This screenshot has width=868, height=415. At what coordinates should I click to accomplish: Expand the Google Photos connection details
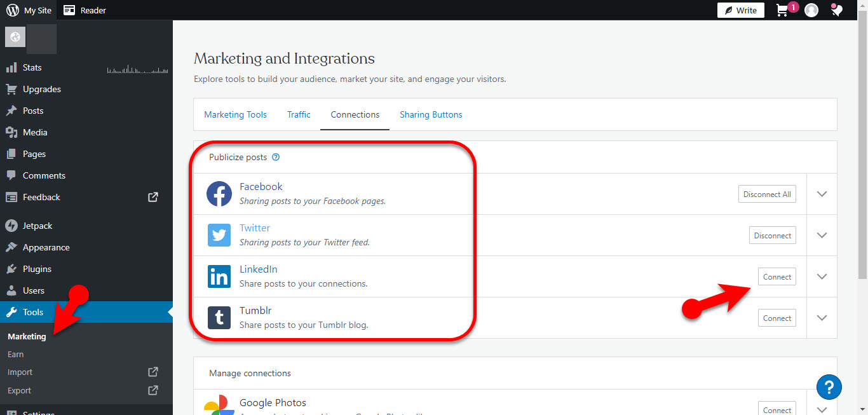(x=822, y=409)
